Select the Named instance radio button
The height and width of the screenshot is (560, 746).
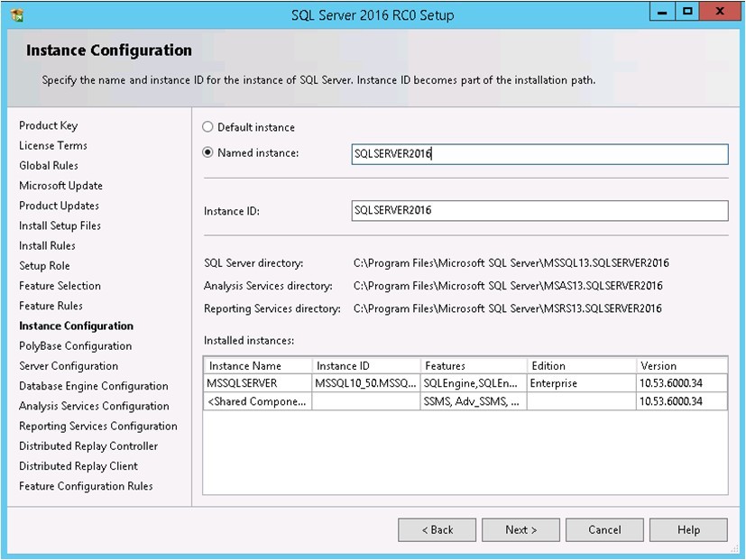(x=207, y=152)
